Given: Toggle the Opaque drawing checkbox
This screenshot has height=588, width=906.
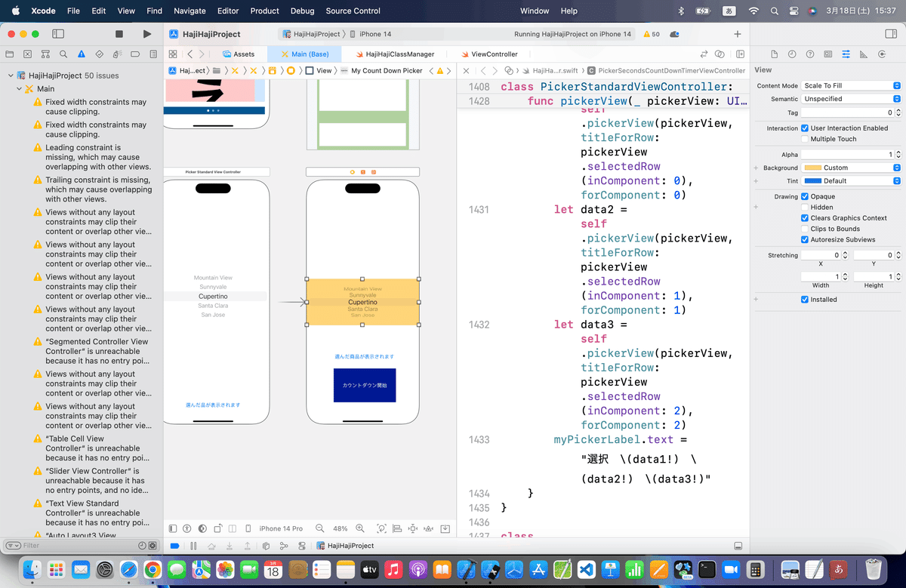Looking at the screenshot, I should 805,196.
